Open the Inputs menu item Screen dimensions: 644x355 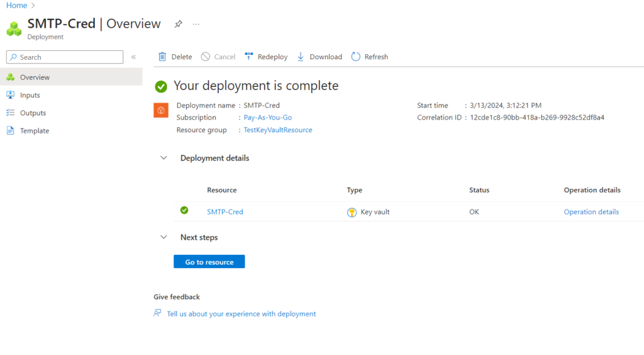pyautogui.click(x=30, y=95)
